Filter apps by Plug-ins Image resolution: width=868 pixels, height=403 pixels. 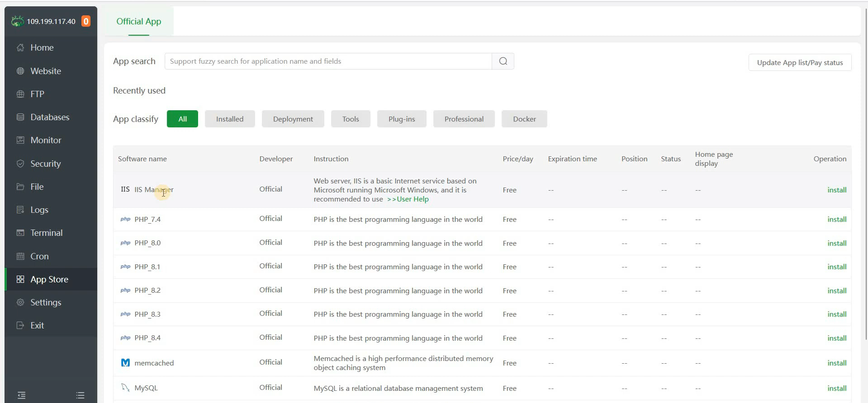402,119
